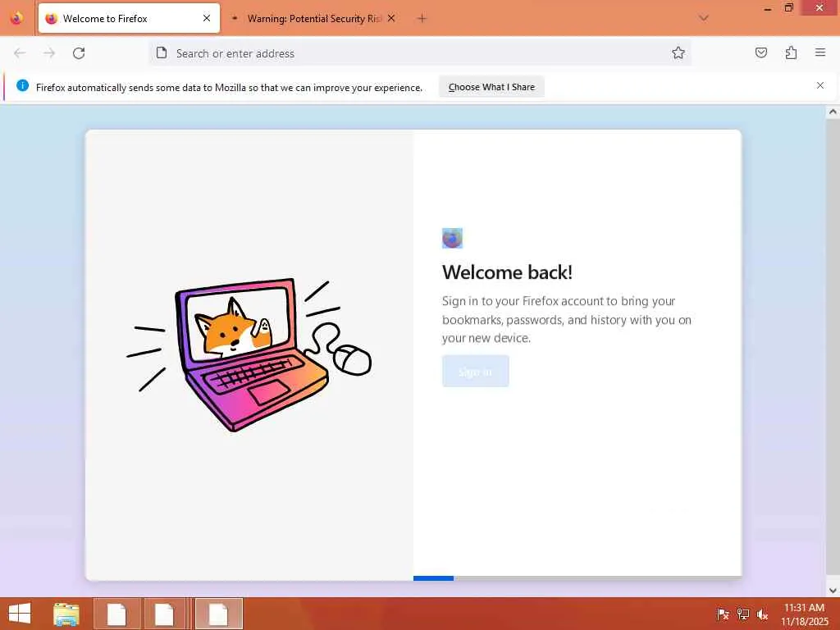Open Action Center flag in system tray
This screenshot has width=840, height=630.
pos(722,614)
